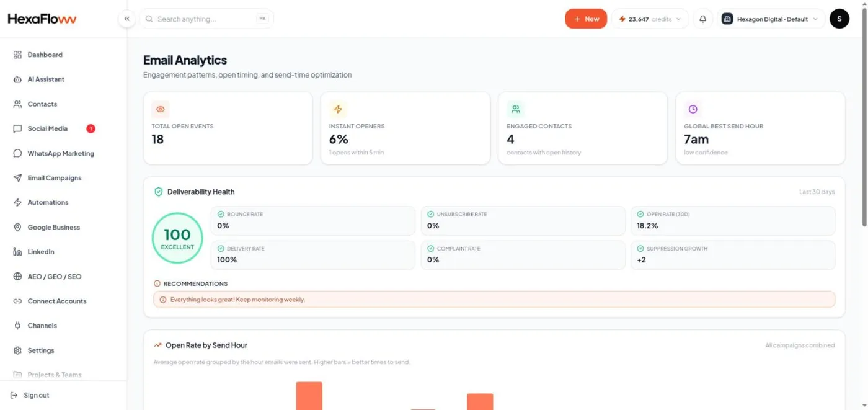This screenshot has width=868, height=410.
Task: Open the credits dropdown
Action: point(650,19)
